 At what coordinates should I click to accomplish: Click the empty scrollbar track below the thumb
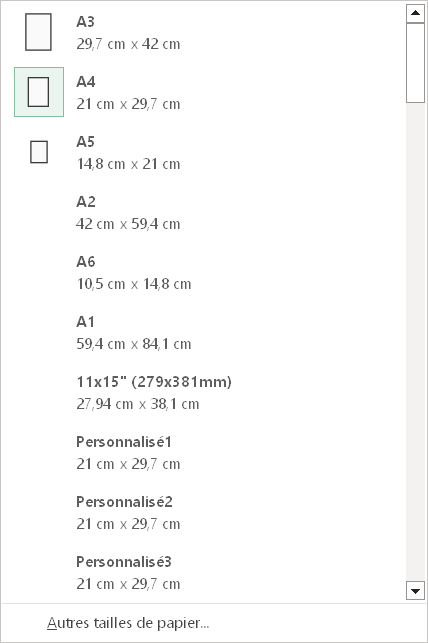point(415,342)
